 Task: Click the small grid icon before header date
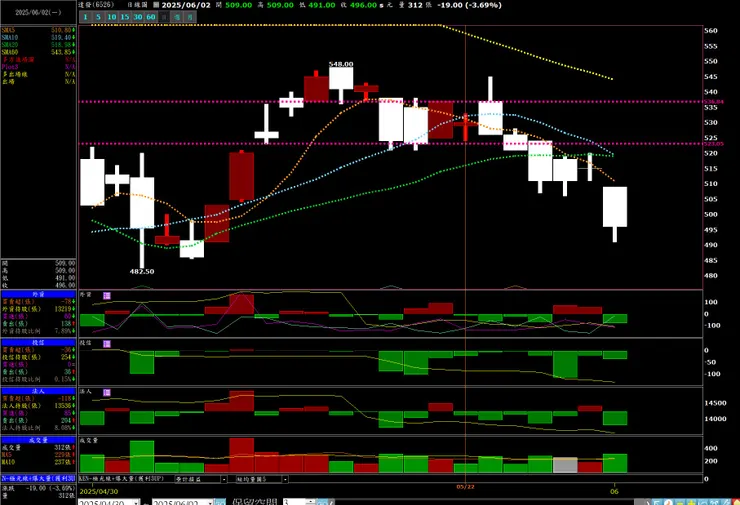(x=157, y=5)
